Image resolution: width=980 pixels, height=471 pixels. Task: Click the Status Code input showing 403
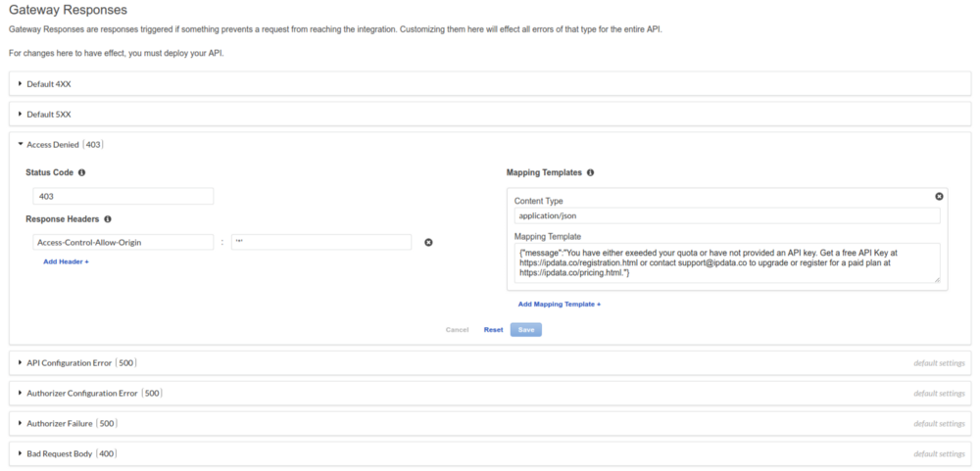point(123,196)
